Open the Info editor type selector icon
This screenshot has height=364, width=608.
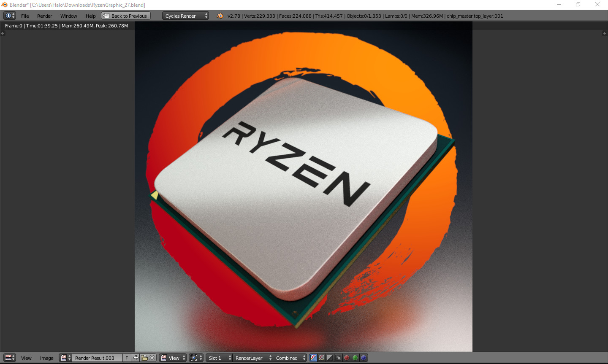tap(9, 16)
